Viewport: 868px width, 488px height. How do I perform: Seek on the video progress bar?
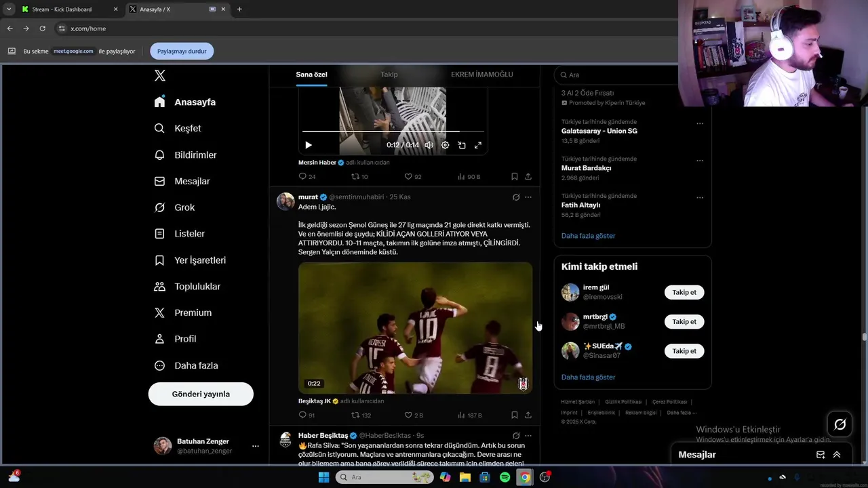393,131
